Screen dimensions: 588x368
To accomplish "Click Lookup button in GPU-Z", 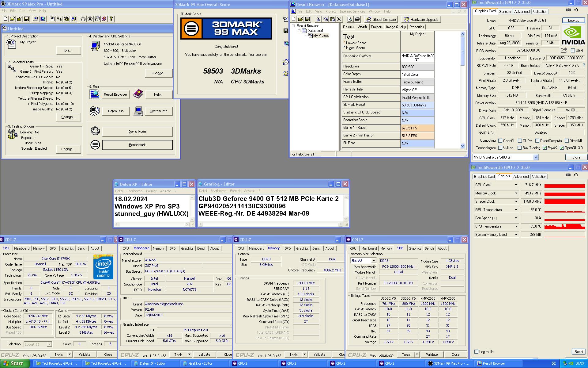I will tap(573, 21).
